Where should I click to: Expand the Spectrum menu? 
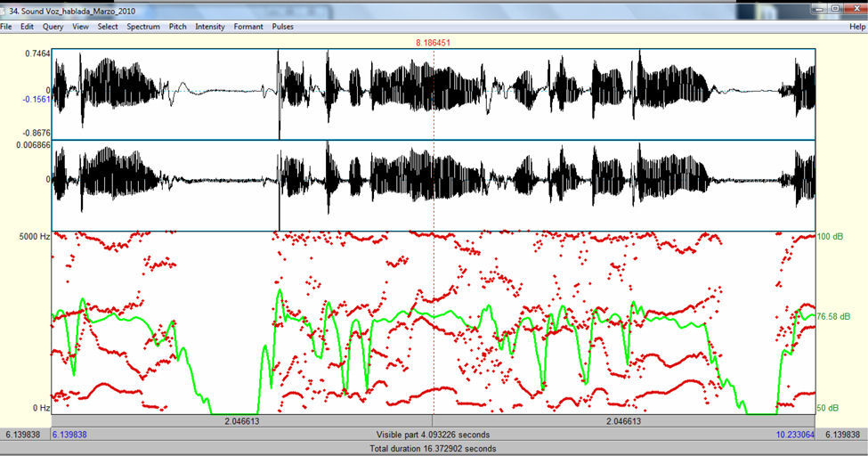click(143, 27)
